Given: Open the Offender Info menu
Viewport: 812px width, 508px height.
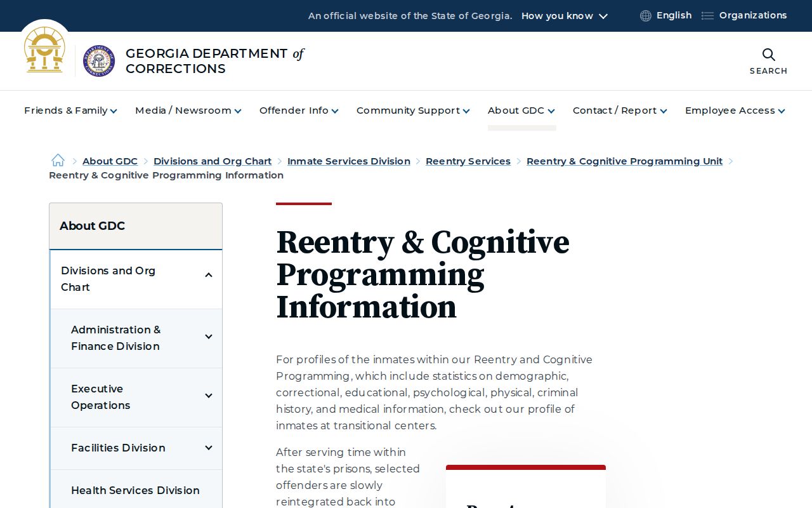Looking at the screenshot, I should coord(299,110).
